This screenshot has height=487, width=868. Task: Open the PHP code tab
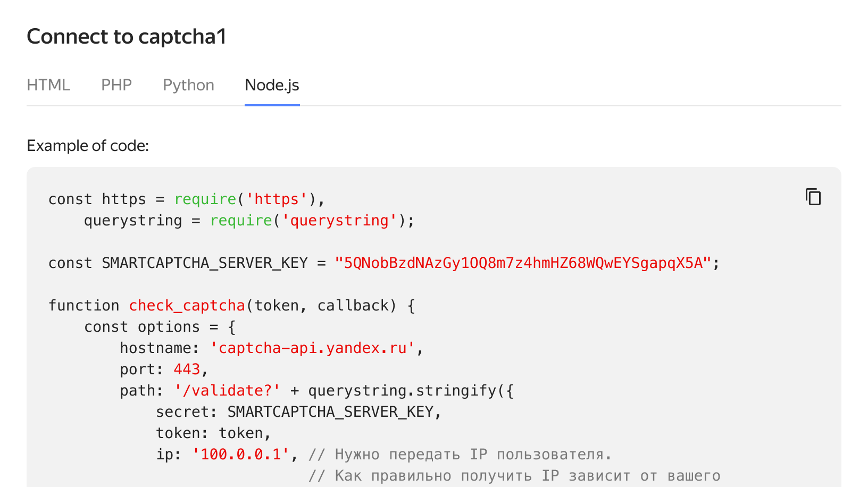[x=116, y=85]
